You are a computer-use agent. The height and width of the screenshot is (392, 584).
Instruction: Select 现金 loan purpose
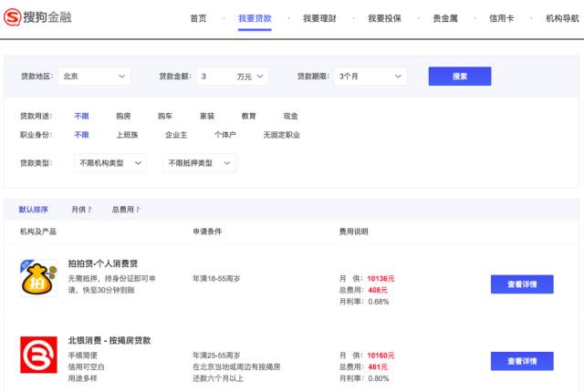pyautogui.click(x=290, y=116)
